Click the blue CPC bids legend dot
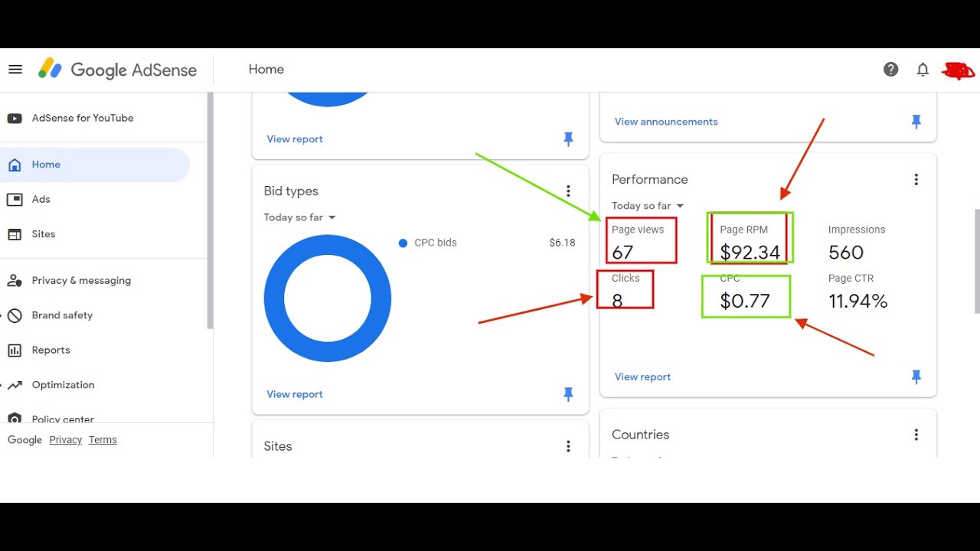The height and width of the screenshot is (551, 980). 403,243
